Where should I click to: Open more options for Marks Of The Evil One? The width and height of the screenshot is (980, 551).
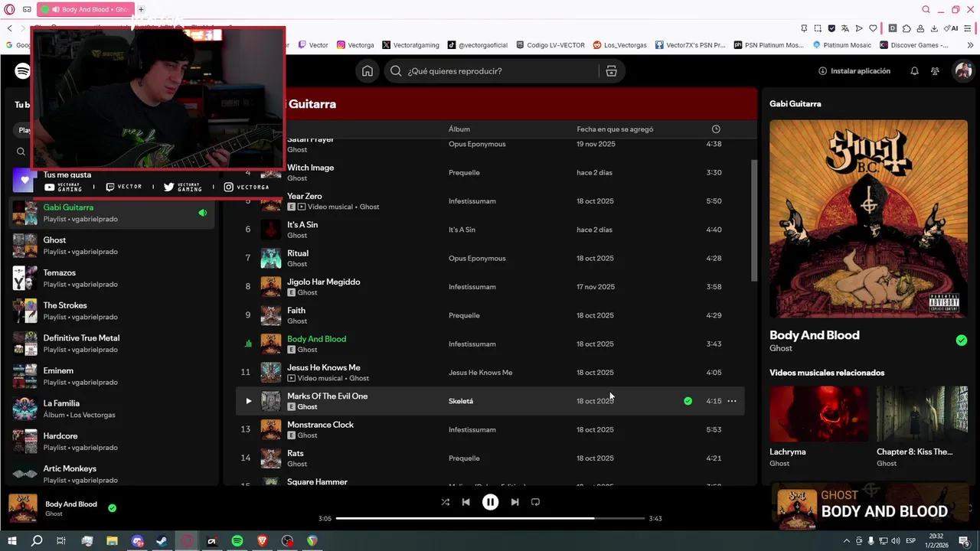[x=732, y=401]
